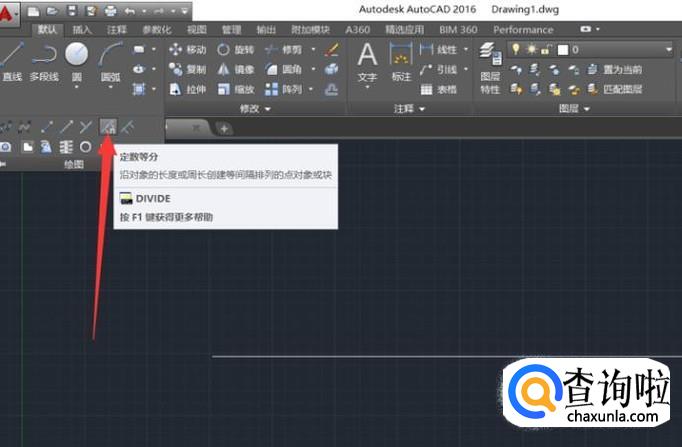
Task: Expand the Fillet (圆角) dropdown arrow
Action: 313,69
